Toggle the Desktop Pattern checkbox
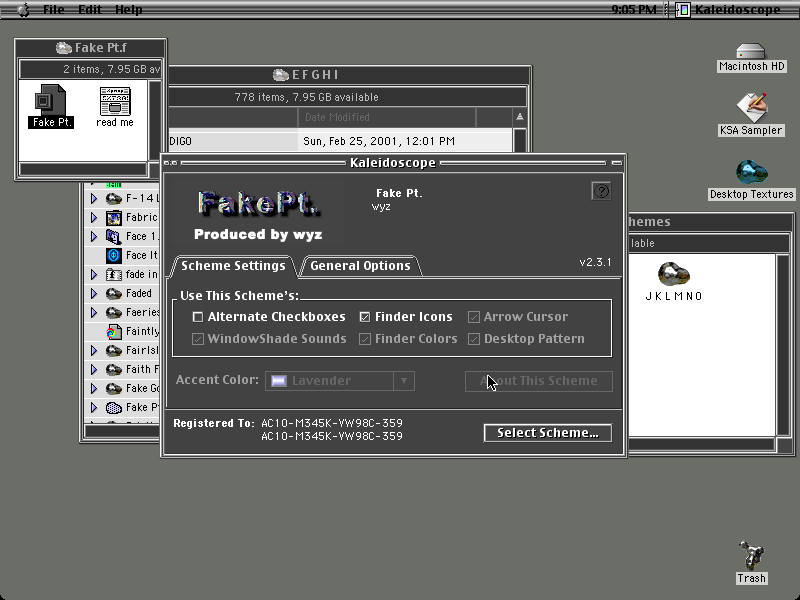800x600 pixels. (474, 339)
